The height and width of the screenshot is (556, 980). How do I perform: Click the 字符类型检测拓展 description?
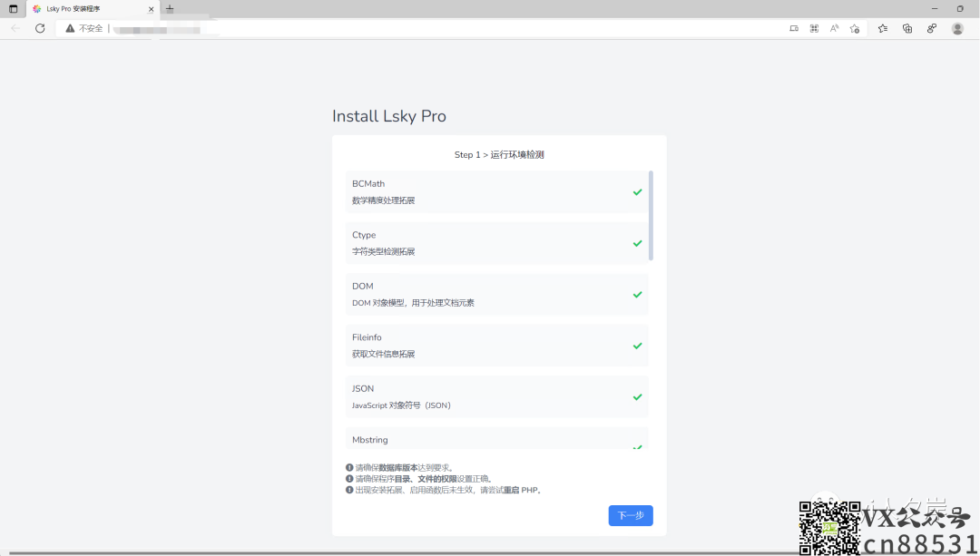pyautogui.click(x=383, y=252)
